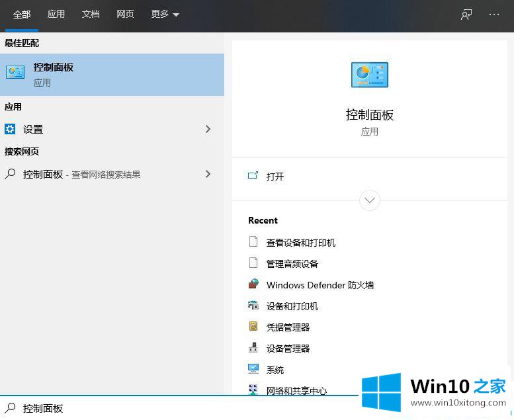Image resolution: width=514 pixels, height=420 pixels.
Task: Click 打开 to launch Control Panel
Action: [275, 177]
